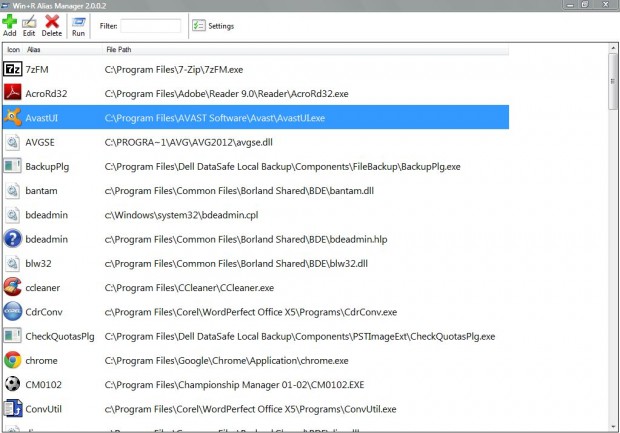Delete the selected alias with the red X
Screen dimensions: 620x433
pos(52,26)
